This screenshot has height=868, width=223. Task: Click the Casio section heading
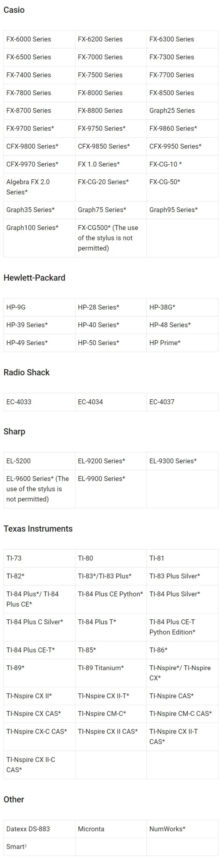tap(14, 10)
